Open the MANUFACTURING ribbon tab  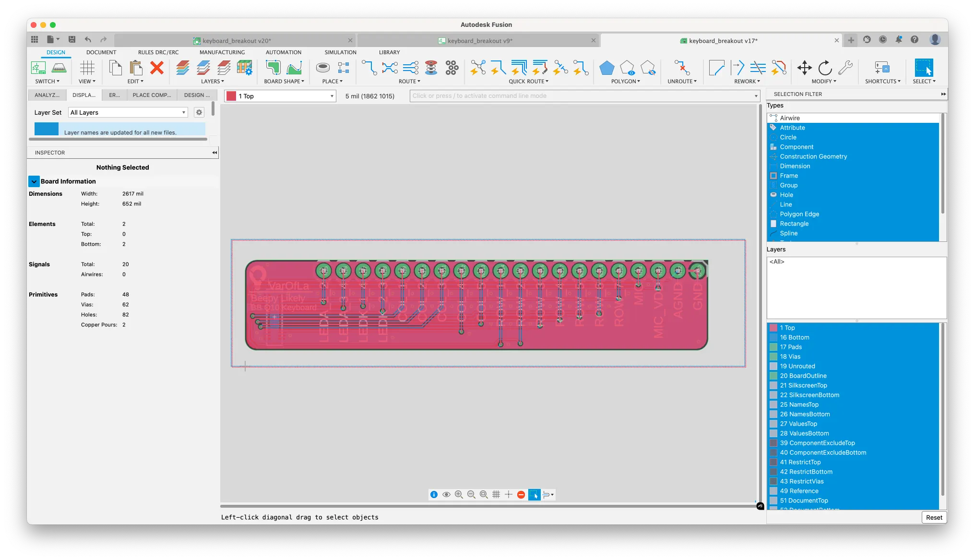(x=222, y=52)
